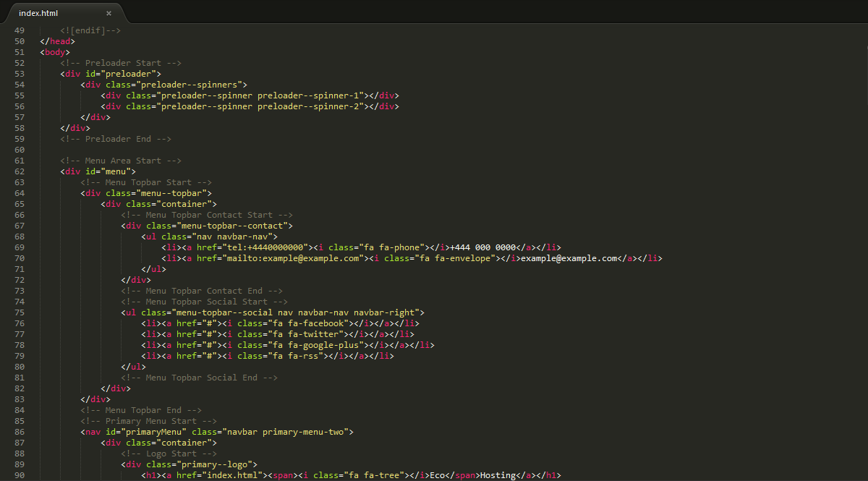Click line number 62 in the gutter
Image resolution: width=868 pixels, height=481 pixels.
coord(20,171)
